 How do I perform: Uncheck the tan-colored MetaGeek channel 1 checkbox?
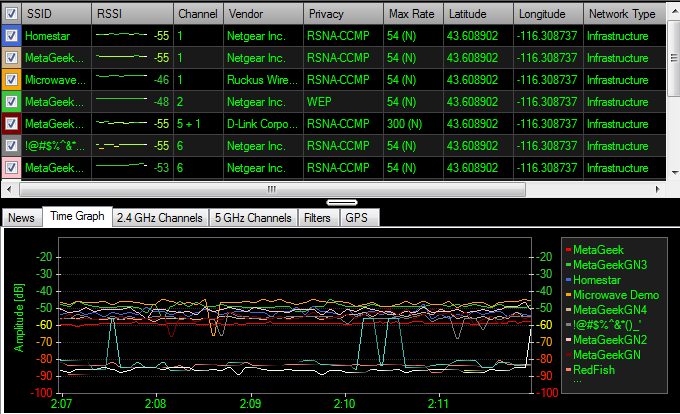[x=11, y=58]
